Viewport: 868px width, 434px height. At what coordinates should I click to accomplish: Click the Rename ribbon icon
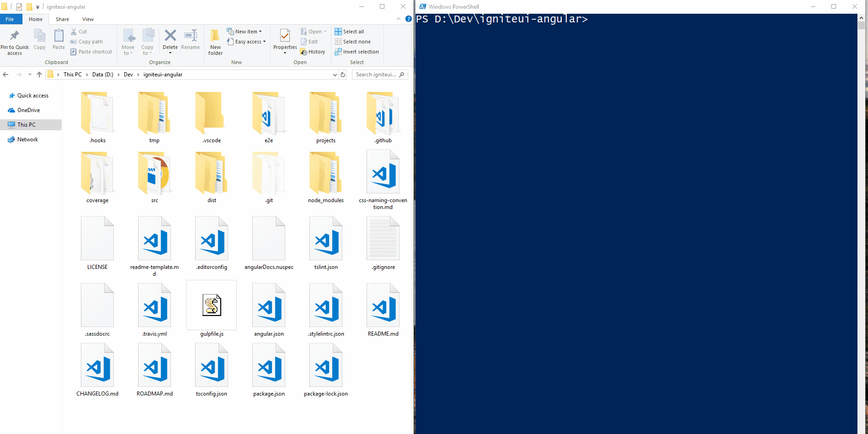(x=190, y=36)
